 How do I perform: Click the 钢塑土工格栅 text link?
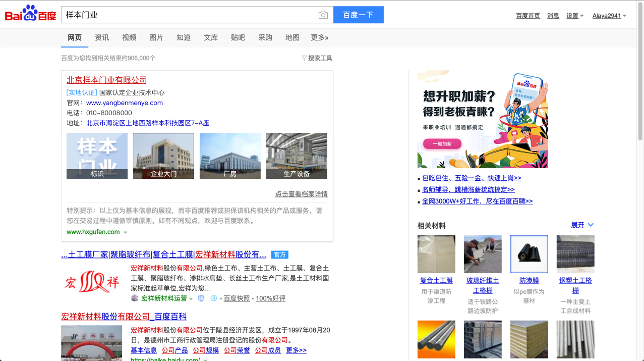575,285
